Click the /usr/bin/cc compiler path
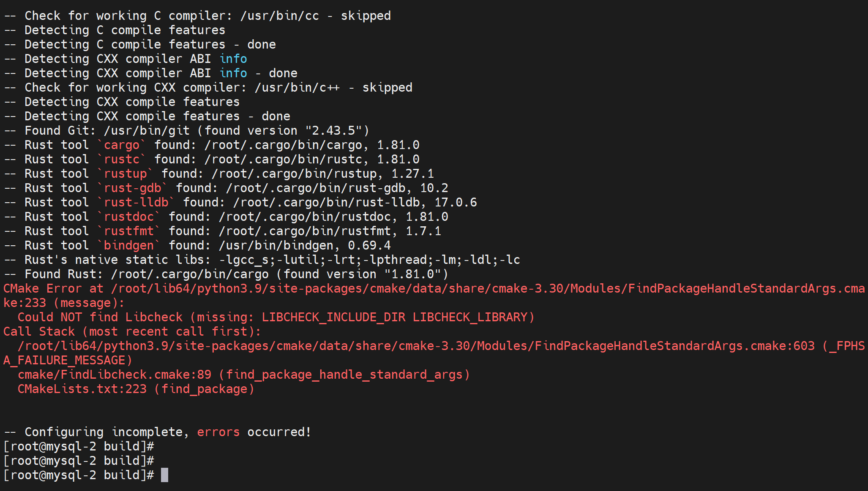The width and height of the screenshot is (868, 491). coord(279,16)
